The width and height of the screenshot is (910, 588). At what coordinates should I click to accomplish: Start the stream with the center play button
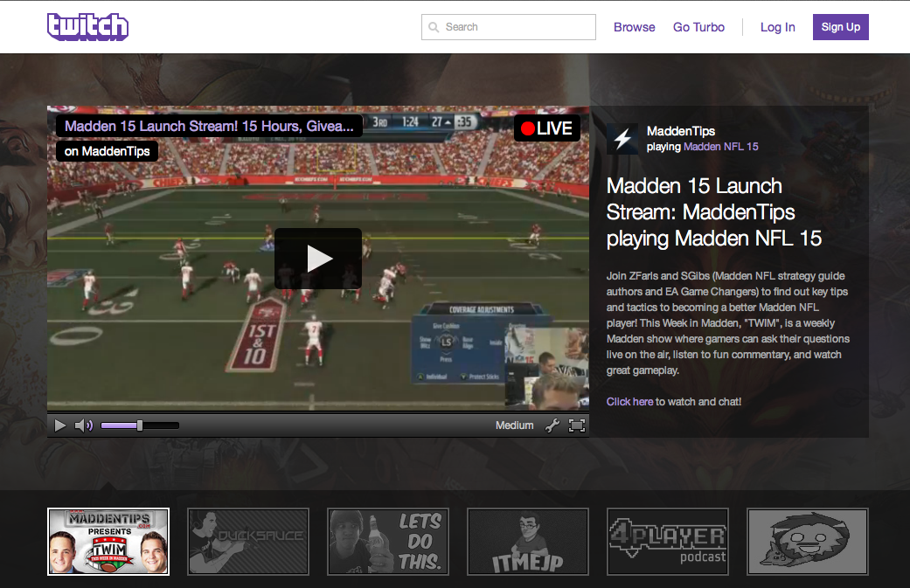[318, 259]
